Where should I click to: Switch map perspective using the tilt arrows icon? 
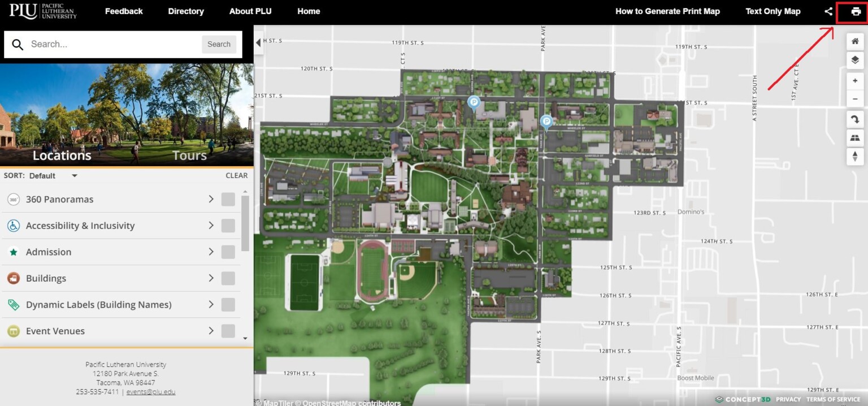[x=855, y=156]
